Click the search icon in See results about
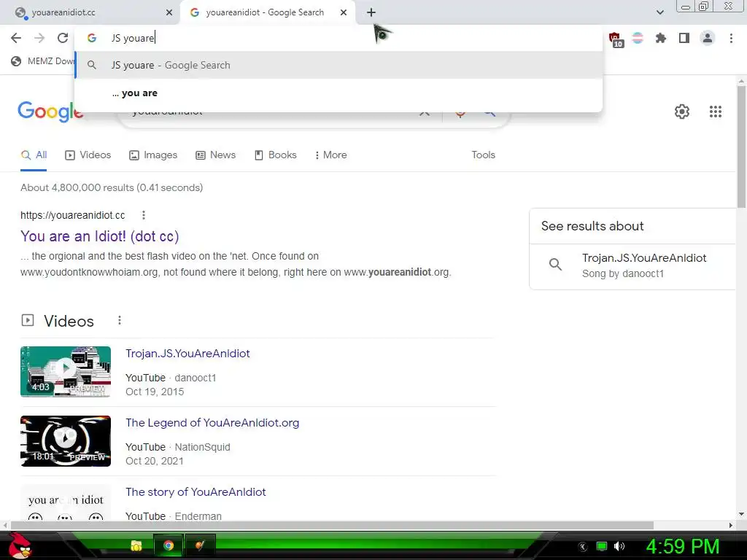This screenshot has height=560, width=747. coord(555,264)
